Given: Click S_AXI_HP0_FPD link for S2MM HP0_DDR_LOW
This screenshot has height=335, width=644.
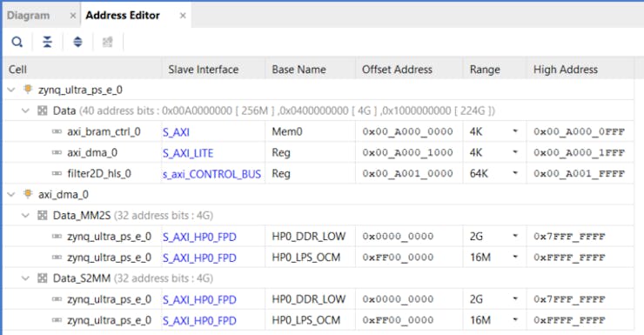Looking at the screenshot, I should 199,299.
